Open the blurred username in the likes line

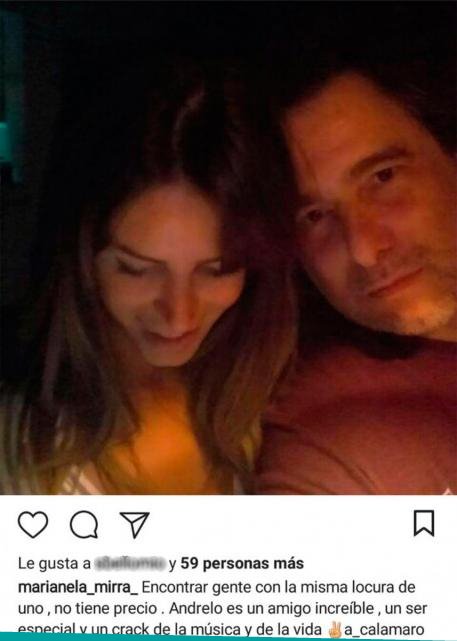click(130, 563)
